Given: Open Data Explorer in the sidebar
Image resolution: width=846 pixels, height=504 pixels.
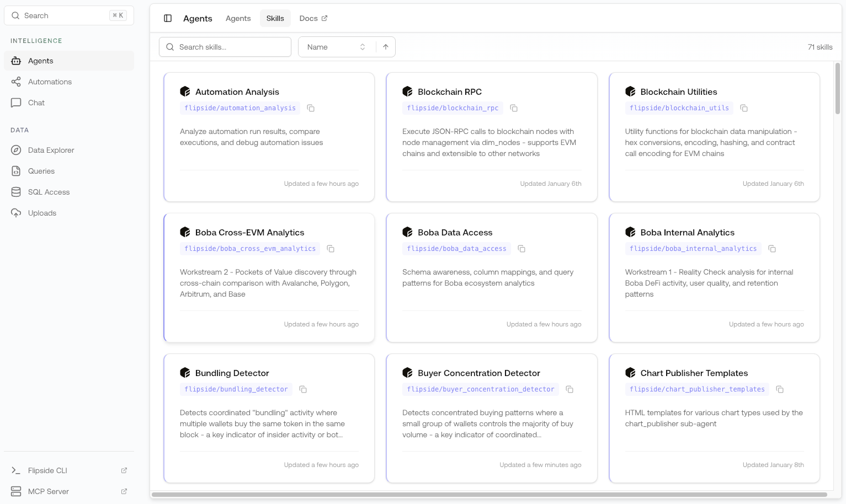Looking at the screenshot, I should 69,150.
